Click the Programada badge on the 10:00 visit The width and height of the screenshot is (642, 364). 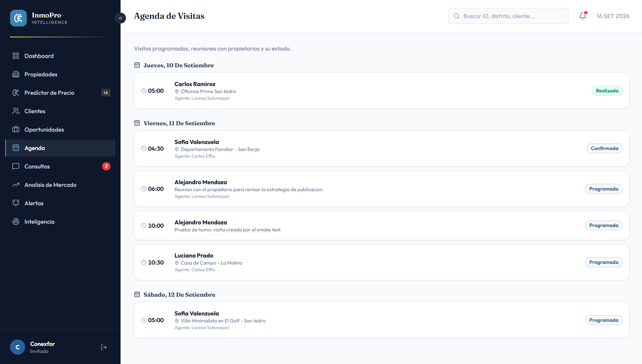coord(603,225)
